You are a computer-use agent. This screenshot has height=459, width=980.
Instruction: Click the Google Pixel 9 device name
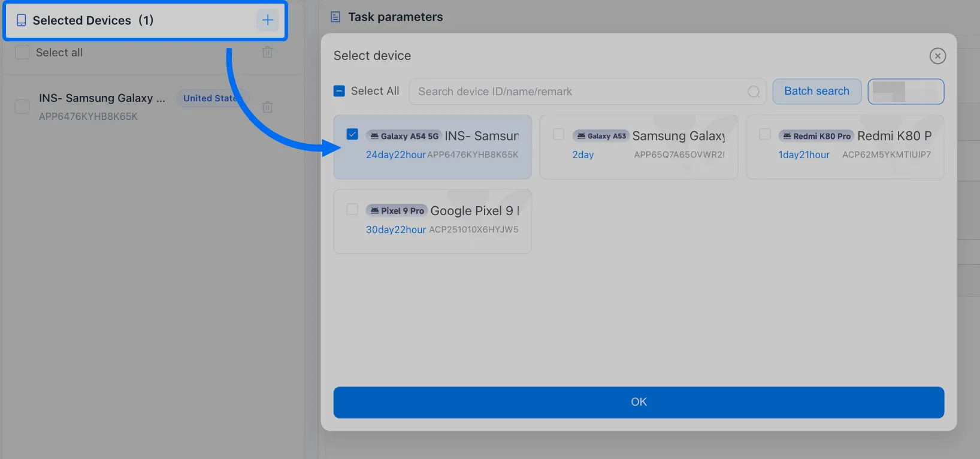click(x=474, y=211)
